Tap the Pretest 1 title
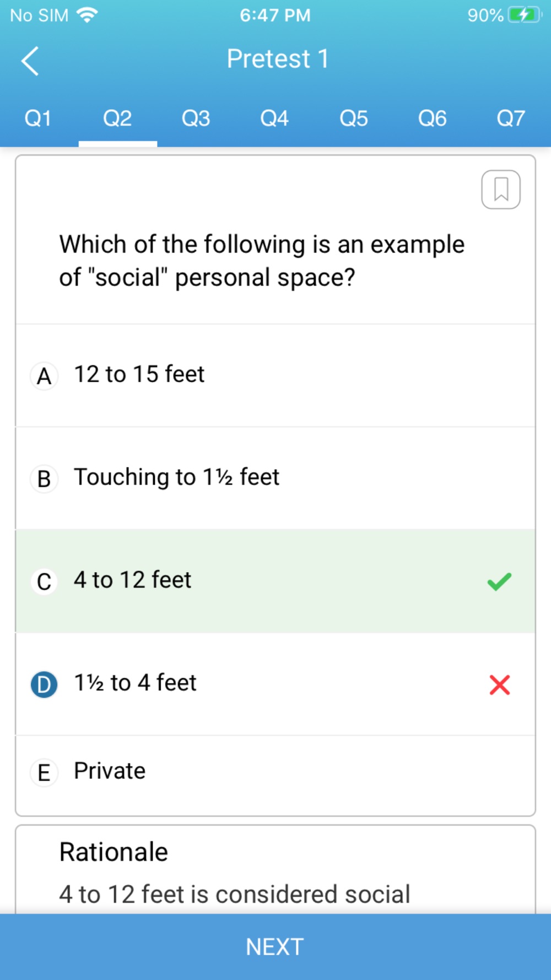Screen dimensions: 551x980 coord(278,59)
